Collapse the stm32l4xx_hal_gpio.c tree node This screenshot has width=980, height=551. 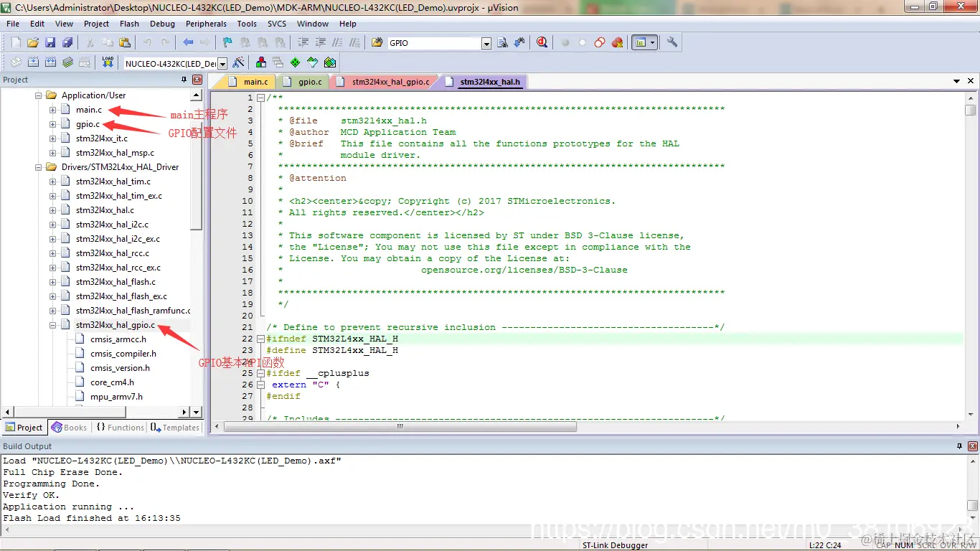(x=52, y=325)
